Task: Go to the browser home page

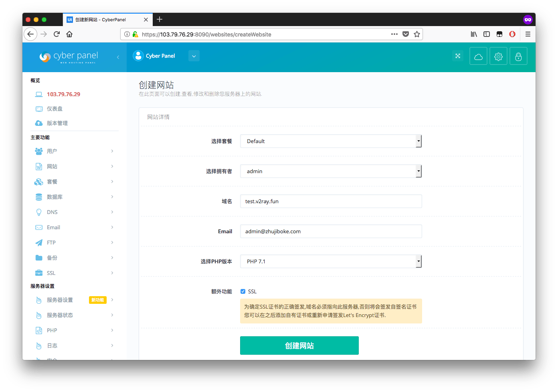Action: (69, 34)
